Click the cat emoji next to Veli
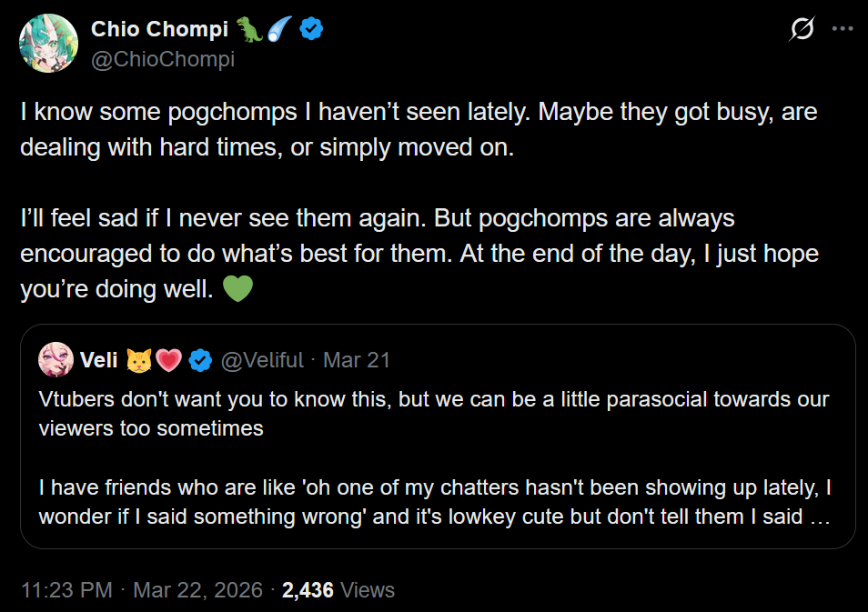The image size is (868, 612). point(139,361)
